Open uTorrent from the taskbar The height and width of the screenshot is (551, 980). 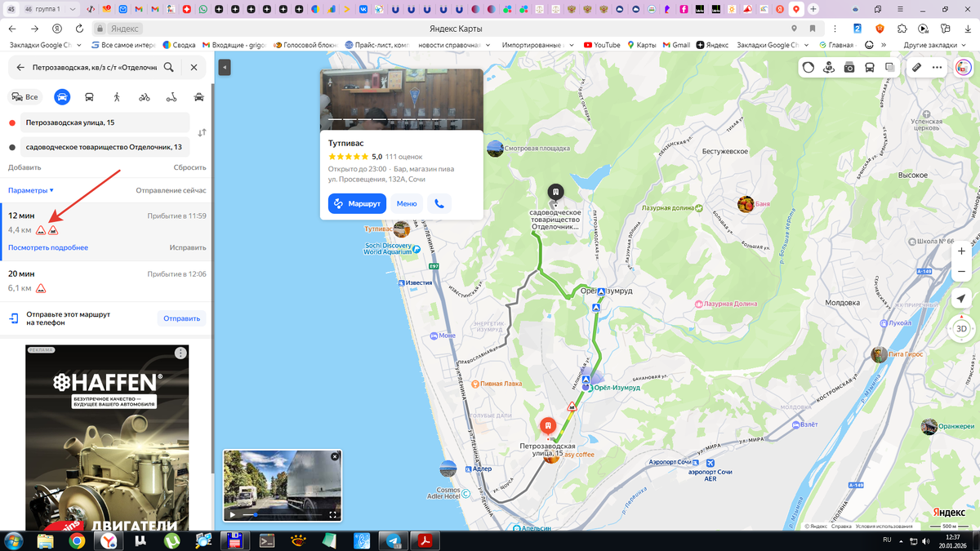click(x=171, y=540)
